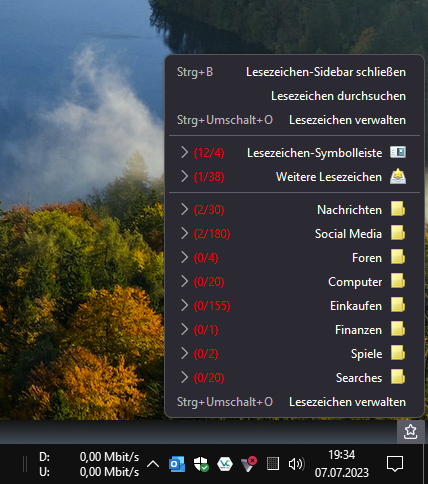Open the Finanzen bookmark folder
The image size is (428, 484).
pos(294,330)
